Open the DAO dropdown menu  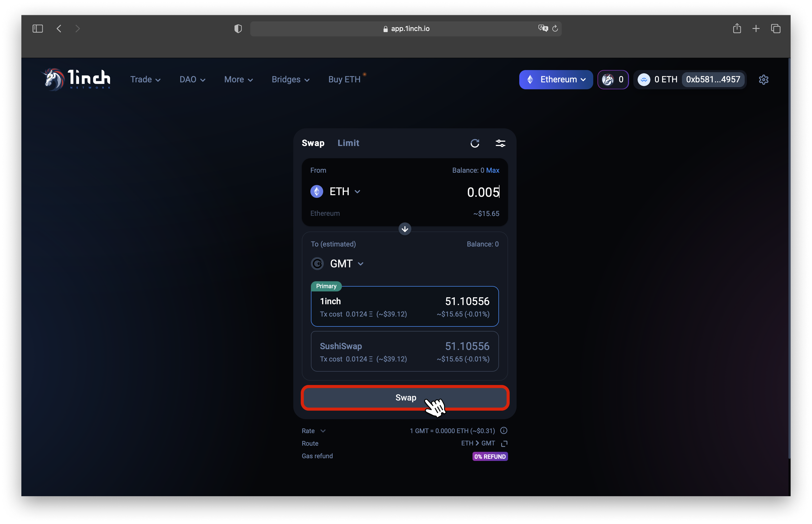pyautogui.click(x=192, y=79)
